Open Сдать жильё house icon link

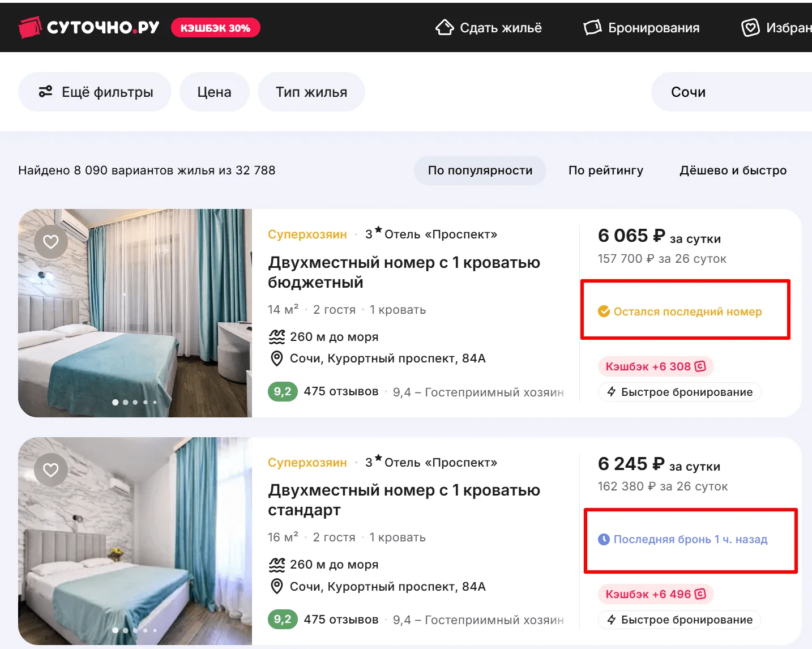click(445, 28)
